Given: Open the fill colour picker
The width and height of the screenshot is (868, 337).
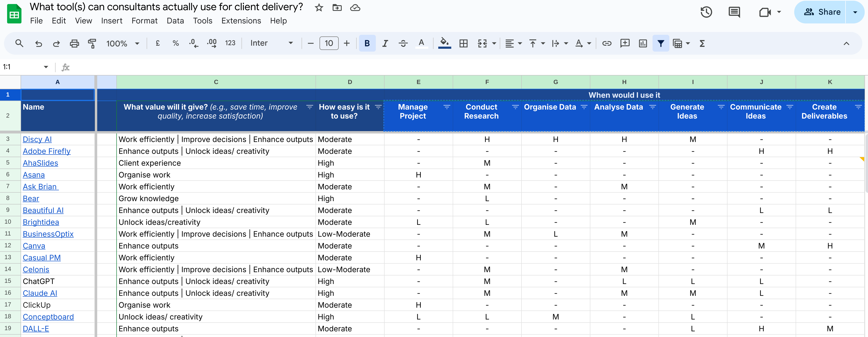Looking at the screenshot, I should [x=444, y=44].
